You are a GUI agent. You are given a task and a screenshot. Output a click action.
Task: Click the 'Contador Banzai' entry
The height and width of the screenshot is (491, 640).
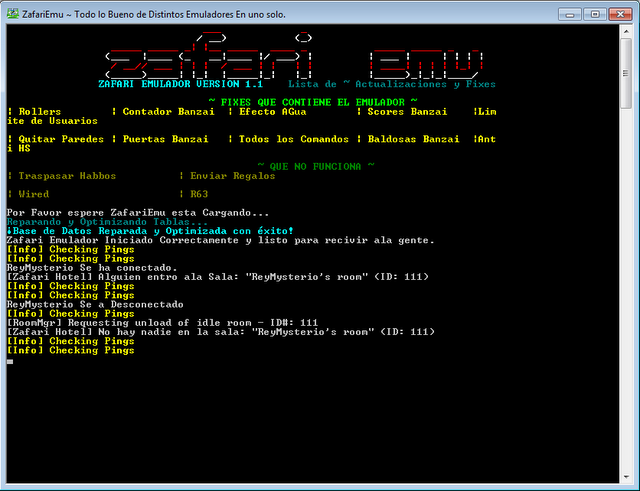point(169,111)
